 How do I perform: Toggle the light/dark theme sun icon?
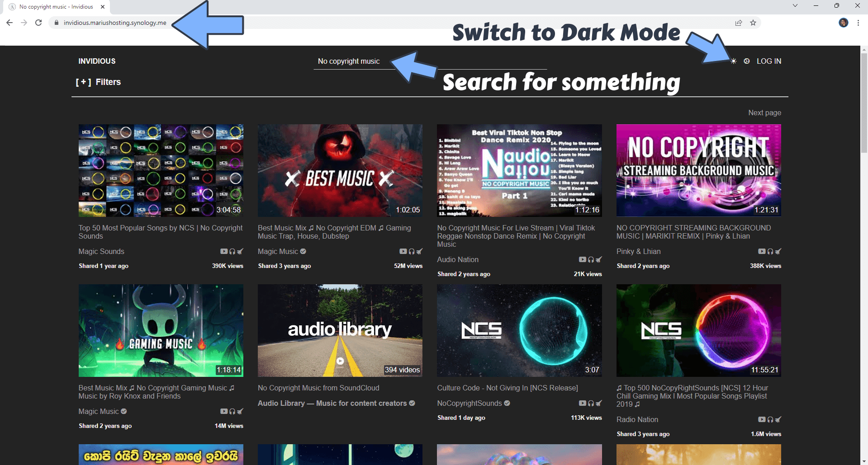[x=733, y=61]
